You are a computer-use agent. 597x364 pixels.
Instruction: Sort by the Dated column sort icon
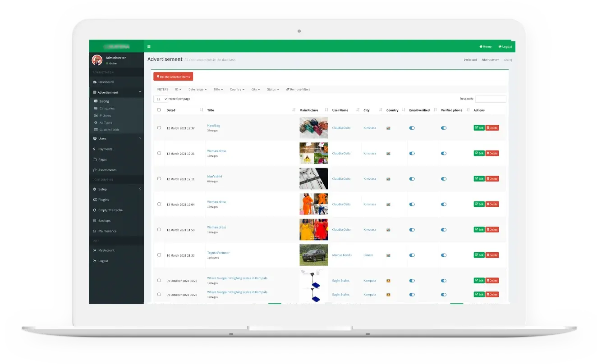[x=201, y=110]
